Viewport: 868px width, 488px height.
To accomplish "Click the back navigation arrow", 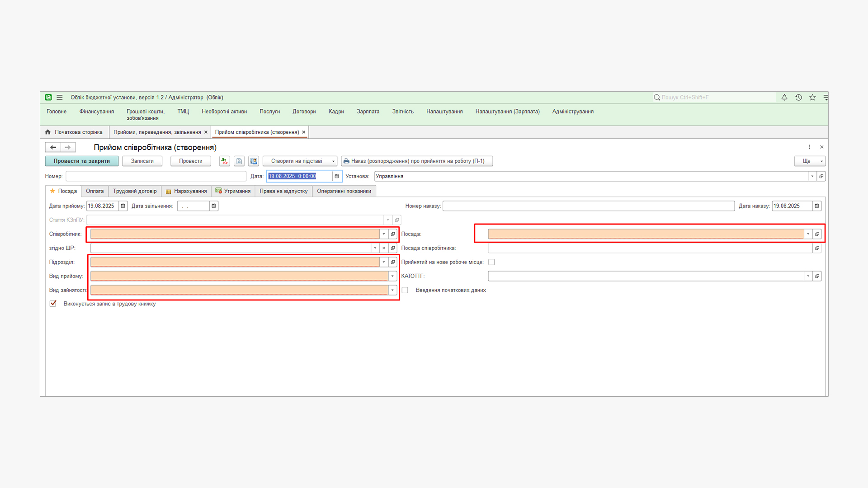I will (53, 147).
